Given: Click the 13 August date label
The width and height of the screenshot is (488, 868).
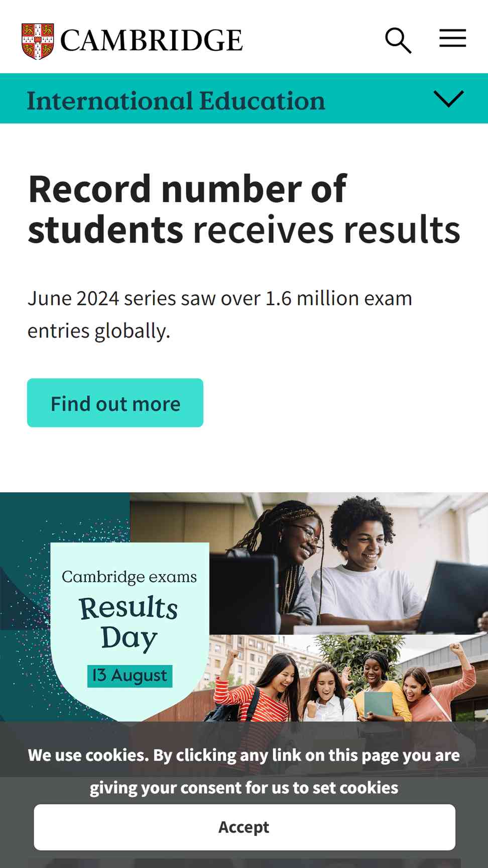Looking at the screenshot, I should (130, 676).
